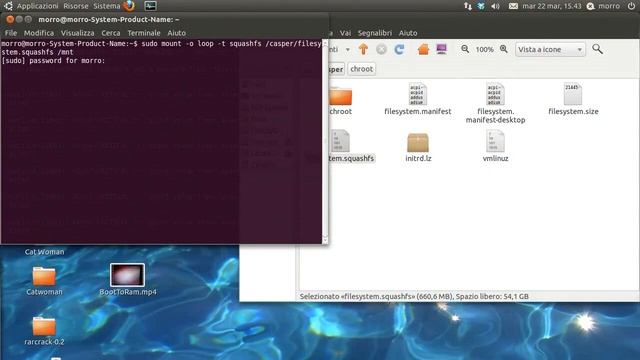The width and height of the screenshot is (640, 360).
Task: Open the Terminale menu
Action: [144, 33]
